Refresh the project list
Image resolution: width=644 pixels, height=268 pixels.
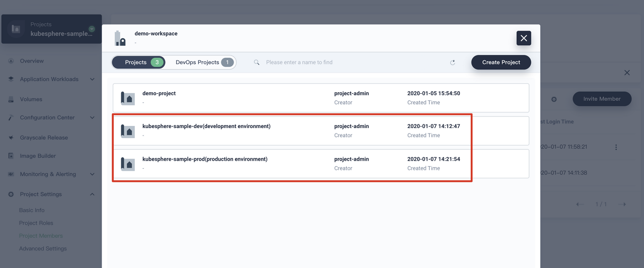click(452, 62)
